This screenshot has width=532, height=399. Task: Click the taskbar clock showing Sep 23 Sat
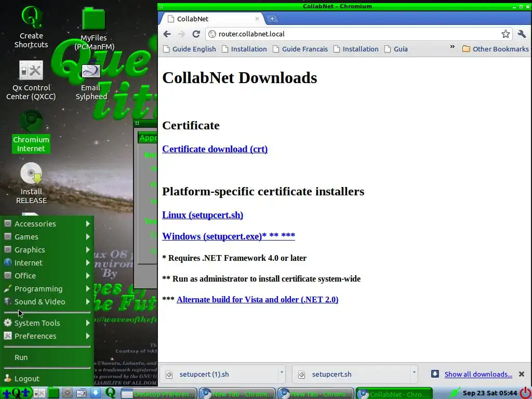tap(489, 393)
